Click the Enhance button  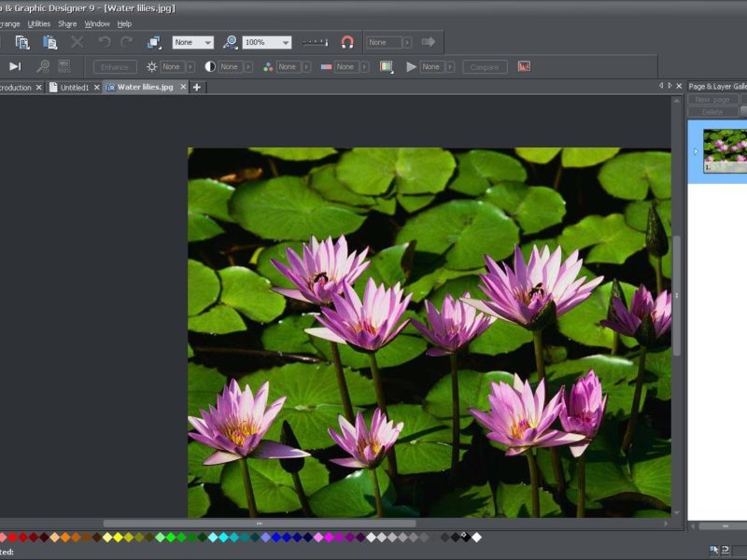coord(115,67)
